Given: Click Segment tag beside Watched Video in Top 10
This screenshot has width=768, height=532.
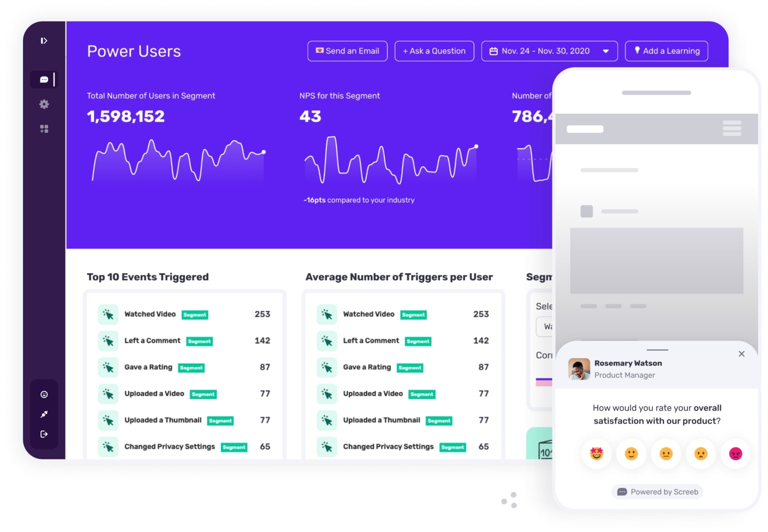Looking at the screenshot, I should [194, 315].
